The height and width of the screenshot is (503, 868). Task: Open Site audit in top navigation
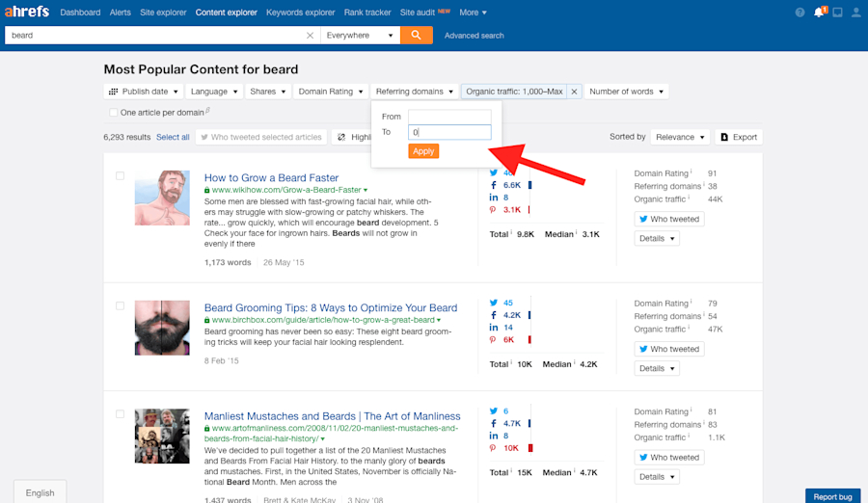pyautogui.click(x=418, y=13)
